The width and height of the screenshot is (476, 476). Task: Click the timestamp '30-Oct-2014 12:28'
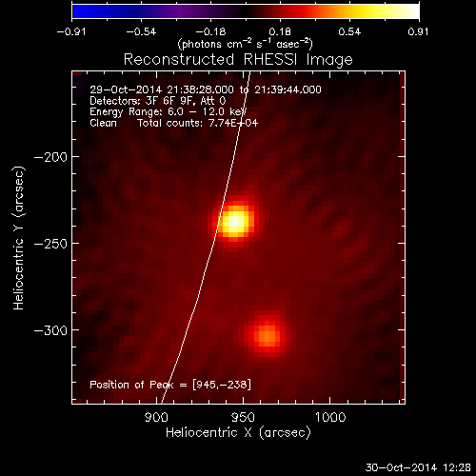(x=418, y=467)
